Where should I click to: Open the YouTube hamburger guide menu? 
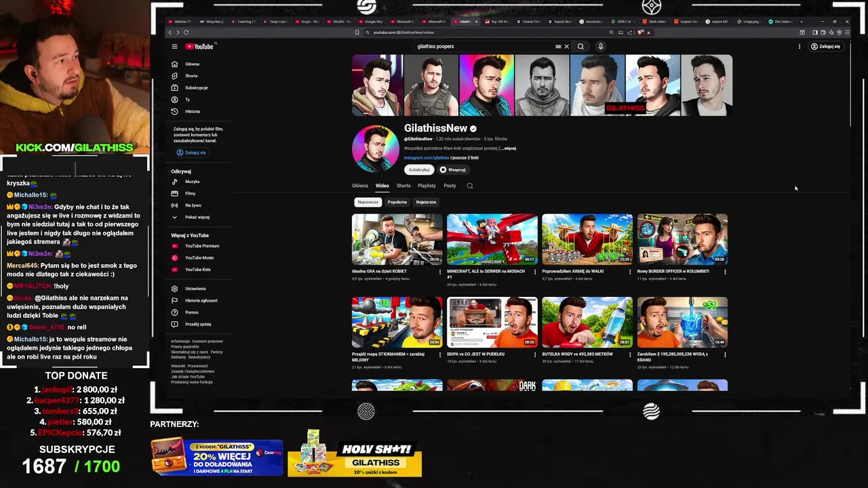pyautogui.click(x=174, y=47)
